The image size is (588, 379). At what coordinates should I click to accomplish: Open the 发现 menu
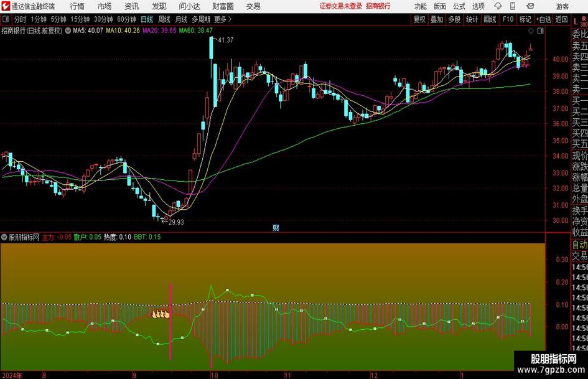(x=159, y=6)
